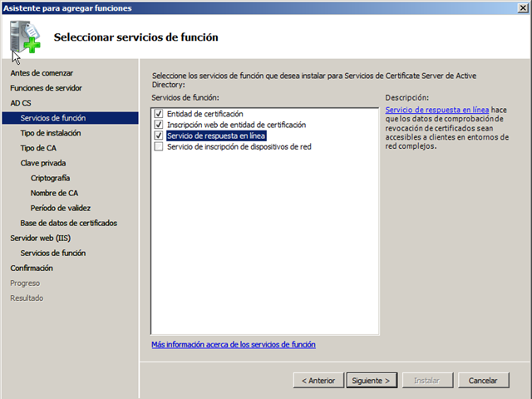The width and height of the screenshot is (532, 399).
Task: Uncheck Inscripción web de entidad de certificación
Action: (159, 125)
